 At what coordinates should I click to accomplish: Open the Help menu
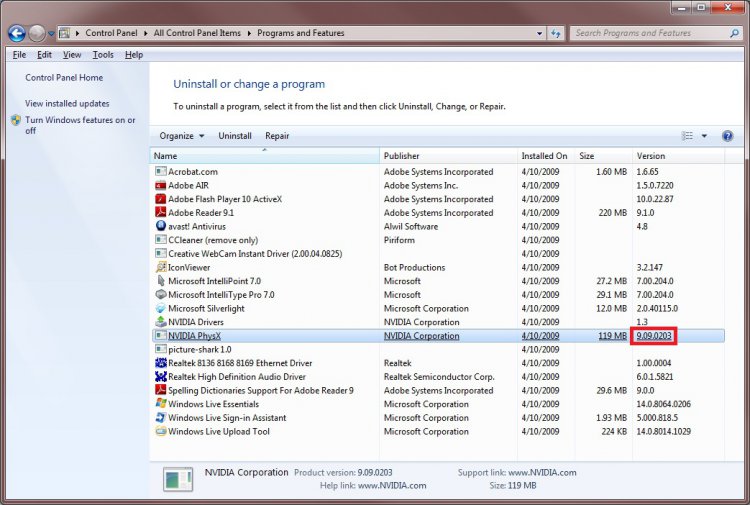pos(134,55)
